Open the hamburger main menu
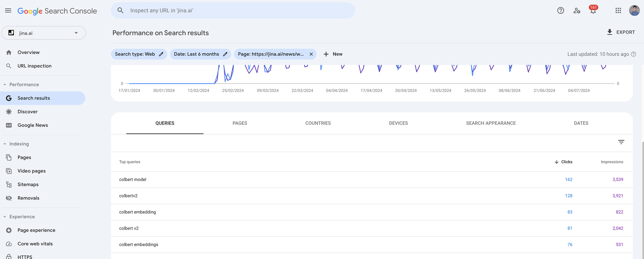 (x=8, y=11)
